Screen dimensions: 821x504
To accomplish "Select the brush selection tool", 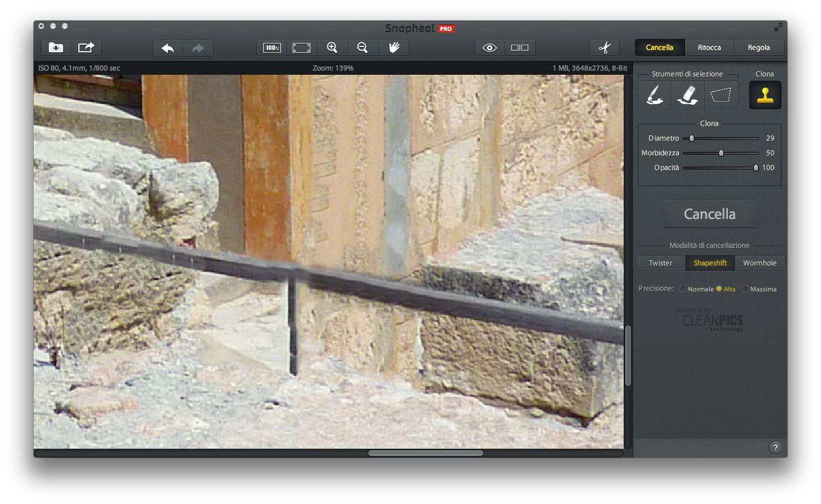I will [x=654, y=95].
